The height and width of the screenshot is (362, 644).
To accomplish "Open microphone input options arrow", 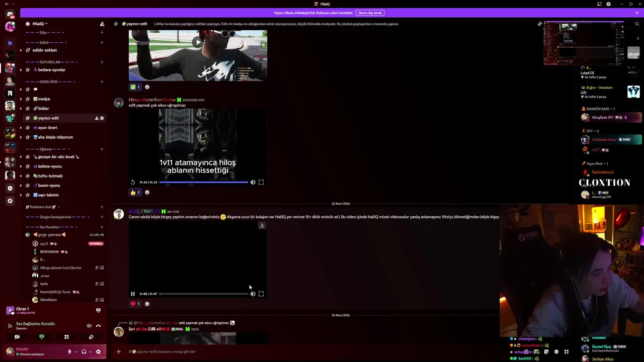I will tap(75, 352).
